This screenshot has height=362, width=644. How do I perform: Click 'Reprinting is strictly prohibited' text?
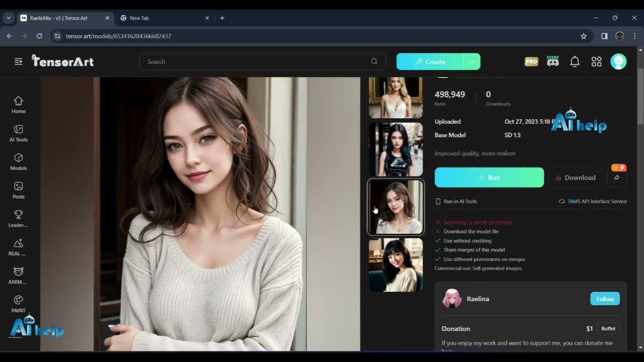coord(477,222)
